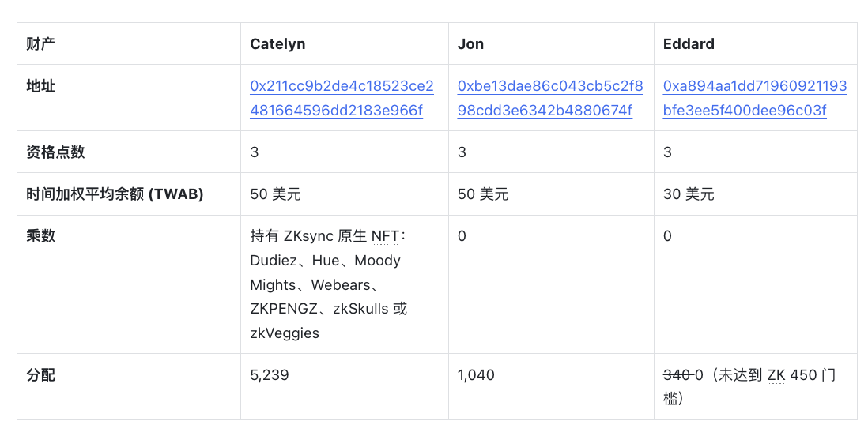Click the 资格点数 row label
The height and width of the screenshot is (436, 868).
tap(55, 152)
